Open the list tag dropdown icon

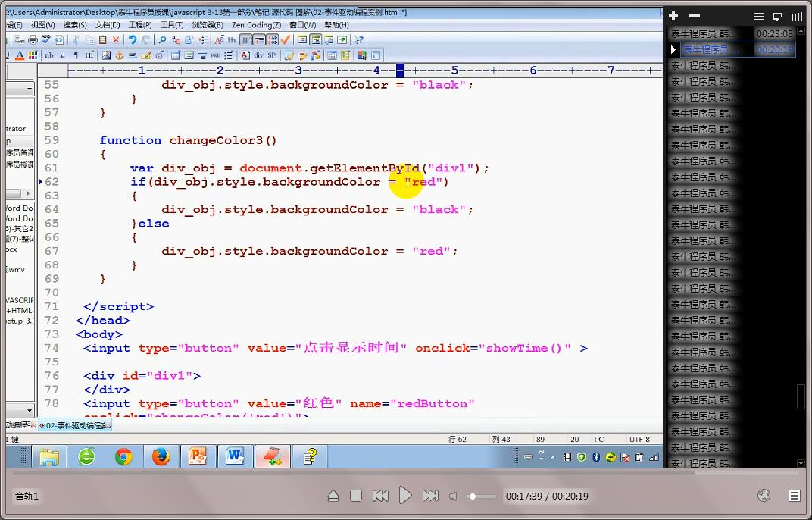pos(229,55)
